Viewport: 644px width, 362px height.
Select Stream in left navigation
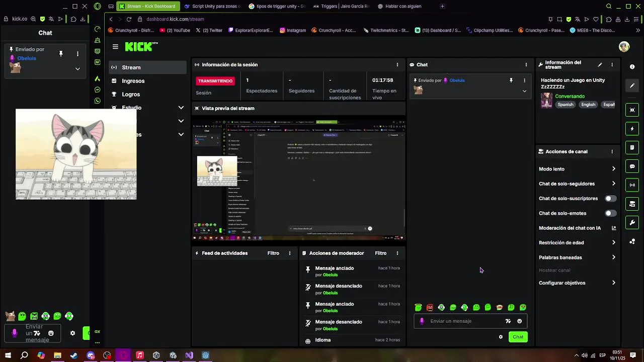click(147, 67)
